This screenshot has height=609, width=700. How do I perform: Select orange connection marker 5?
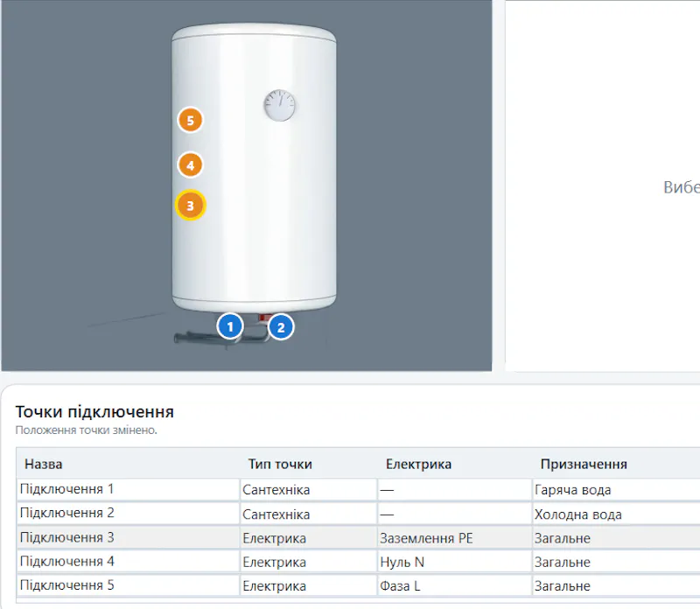(190, 120)
